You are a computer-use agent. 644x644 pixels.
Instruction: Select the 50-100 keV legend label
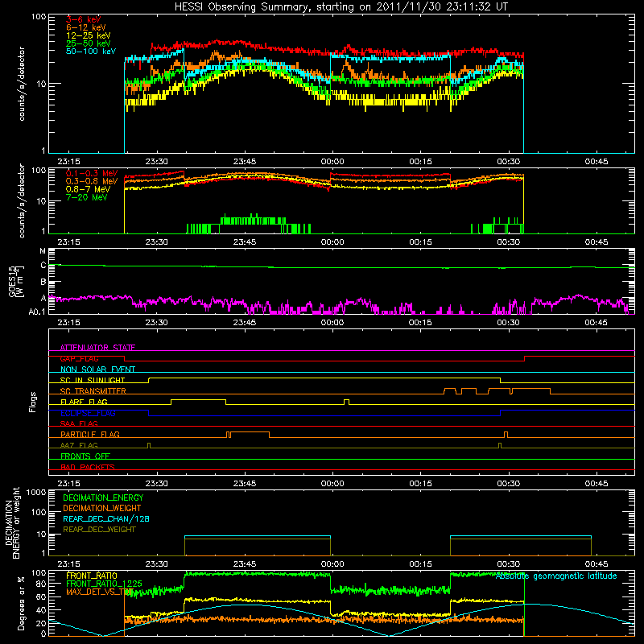(91, 52)
